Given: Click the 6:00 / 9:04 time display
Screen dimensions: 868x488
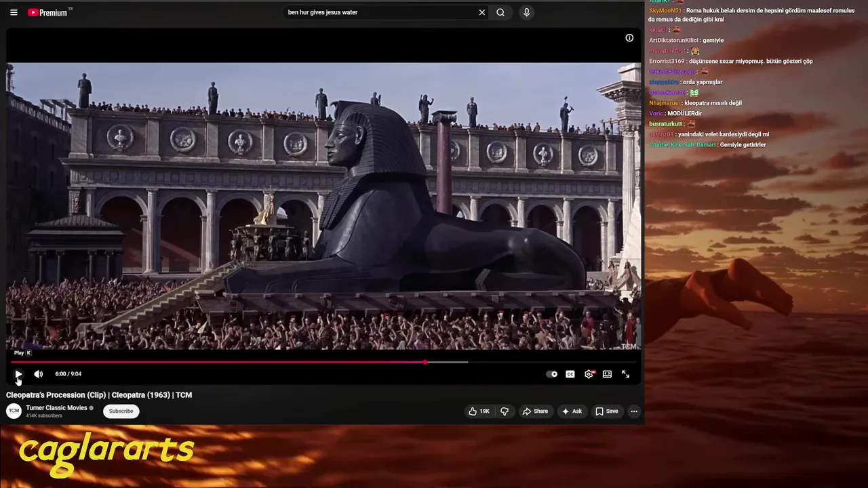Looking at the screenshot, I should (x=68, y=374).
